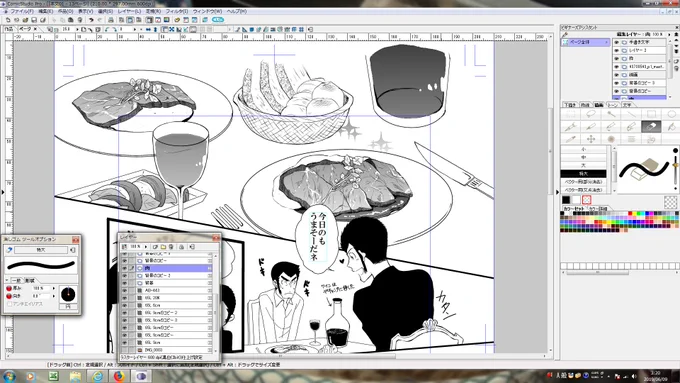Toggle eye of highlighted 肉 row in Layers window
Image resolution: width=680 pixels, height=383 pixels.
[x=124, y=268]
